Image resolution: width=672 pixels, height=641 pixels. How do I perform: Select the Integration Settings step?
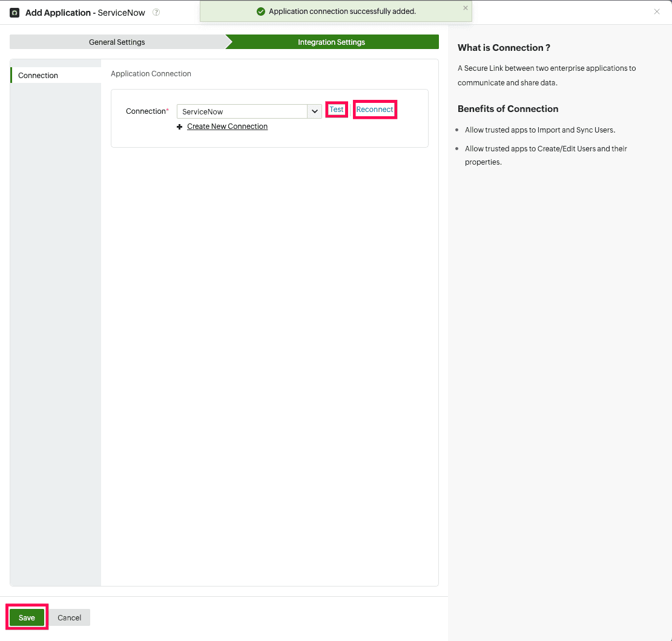point(332,42)
